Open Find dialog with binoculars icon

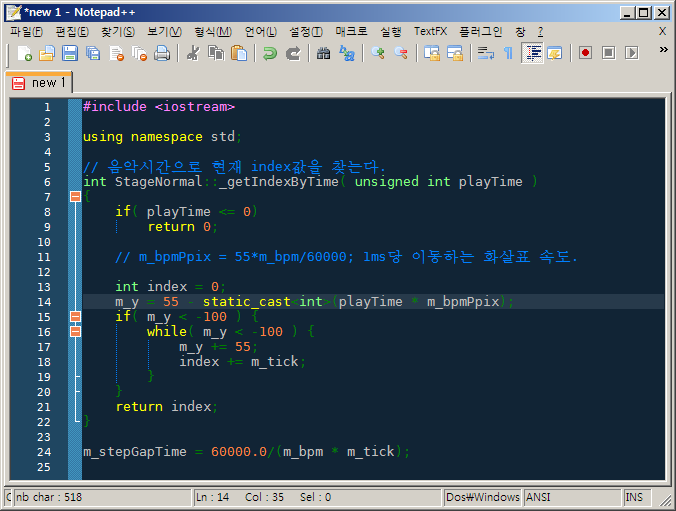[323, 53]
